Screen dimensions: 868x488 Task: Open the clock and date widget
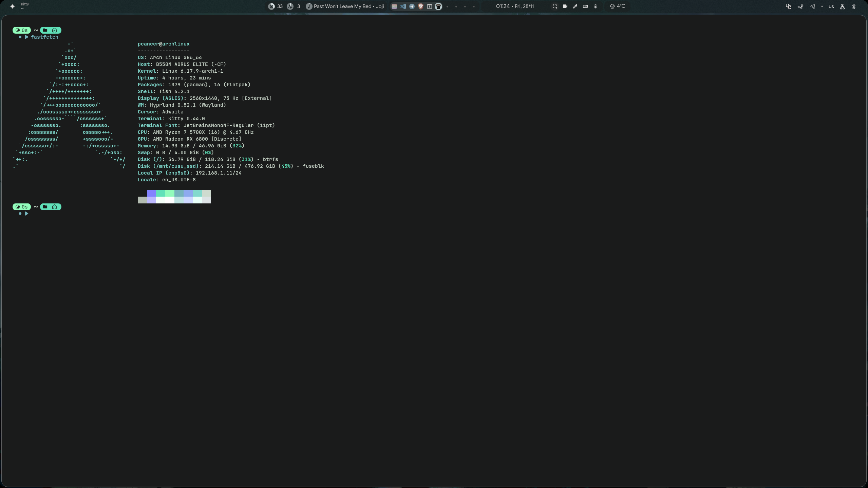point(515,6)
